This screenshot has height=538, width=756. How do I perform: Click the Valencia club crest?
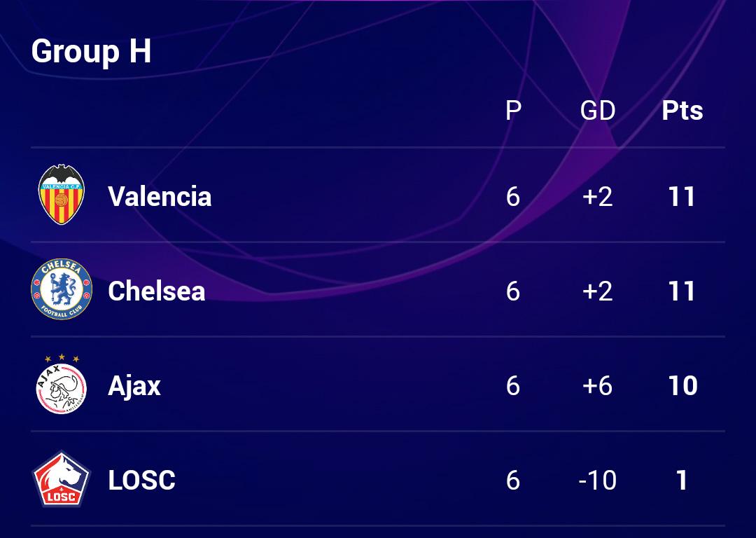coord(61,195)
